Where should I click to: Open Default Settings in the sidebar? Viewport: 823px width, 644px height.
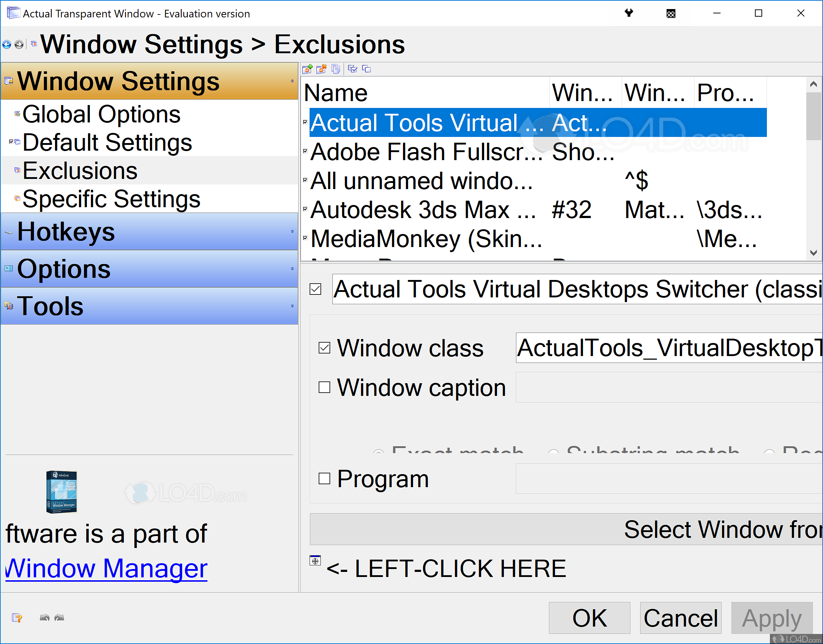108,142
